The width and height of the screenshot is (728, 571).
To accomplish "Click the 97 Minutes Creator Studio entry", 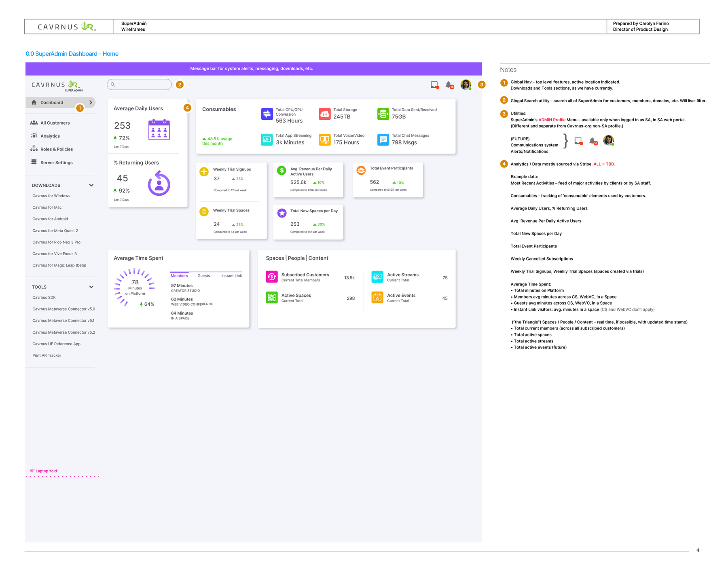I will click(x=185, y=288).
